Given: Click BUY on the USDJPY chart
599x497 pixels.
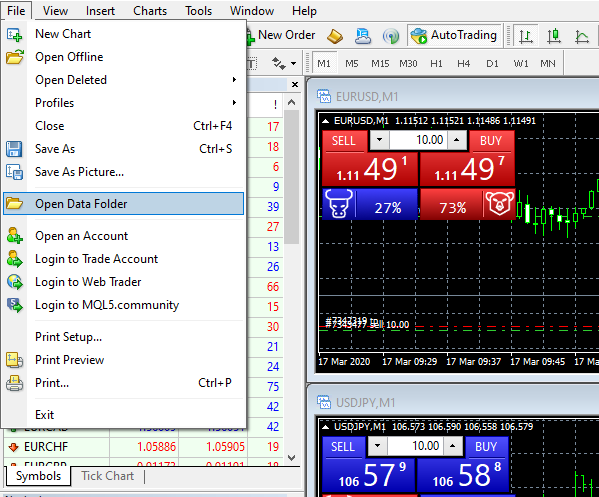Looking at the screenshot, I should [x=486, y=447].
